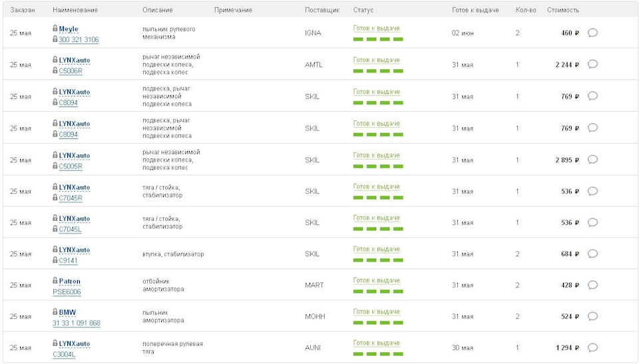Click comment bubble in Patron PSE6006 row
639x364 pixels.
592,285
